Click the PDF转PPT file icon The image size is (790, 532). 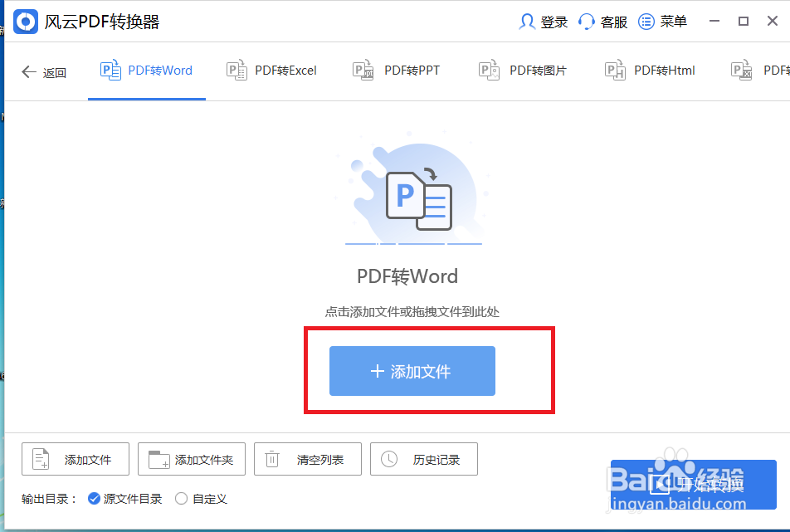(x=363, y=71)
